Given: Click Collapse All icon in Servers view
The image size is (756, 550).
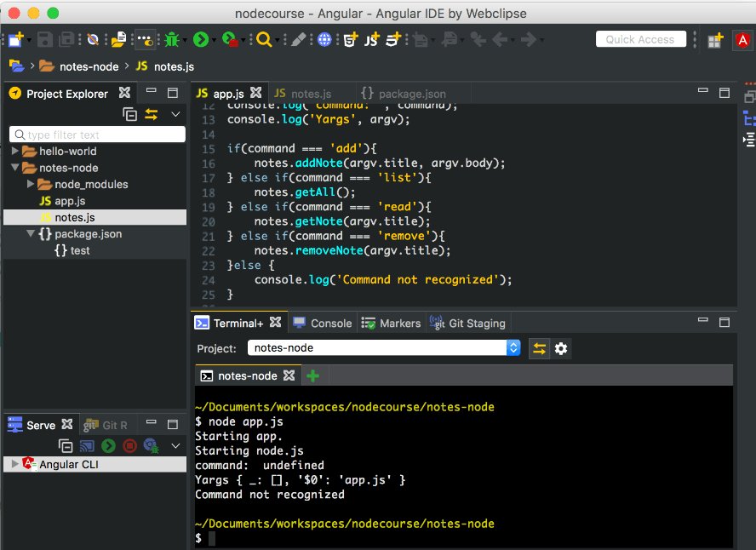Looking at the screenshot, I should (x=66, y=446).
